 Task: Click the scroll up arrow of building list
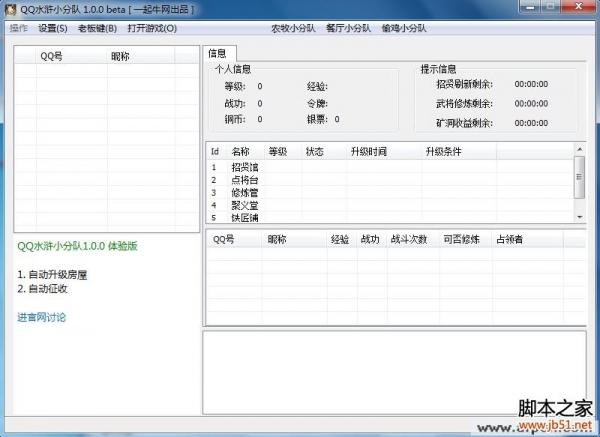click(580, 149)
